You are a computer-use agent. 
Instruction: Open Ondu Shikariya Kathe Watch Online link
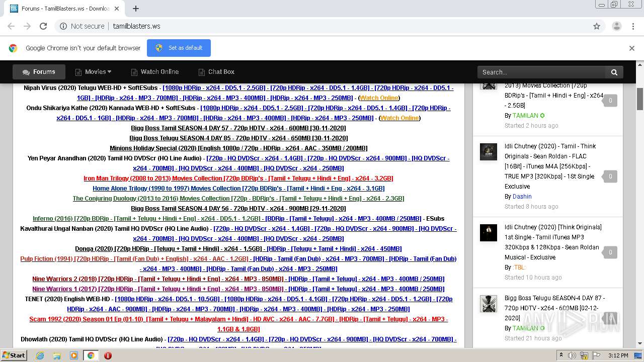point(399,118)
